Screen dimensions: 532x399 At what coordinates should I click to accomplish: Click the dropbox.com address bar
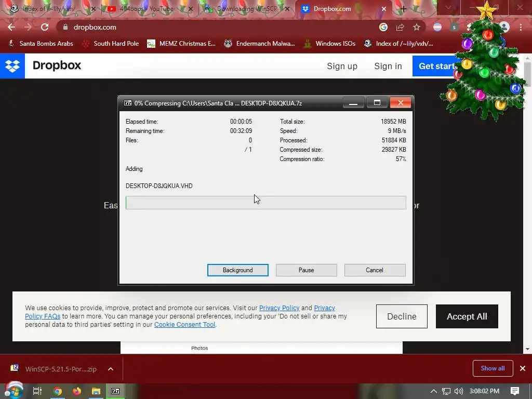point(217,27)
